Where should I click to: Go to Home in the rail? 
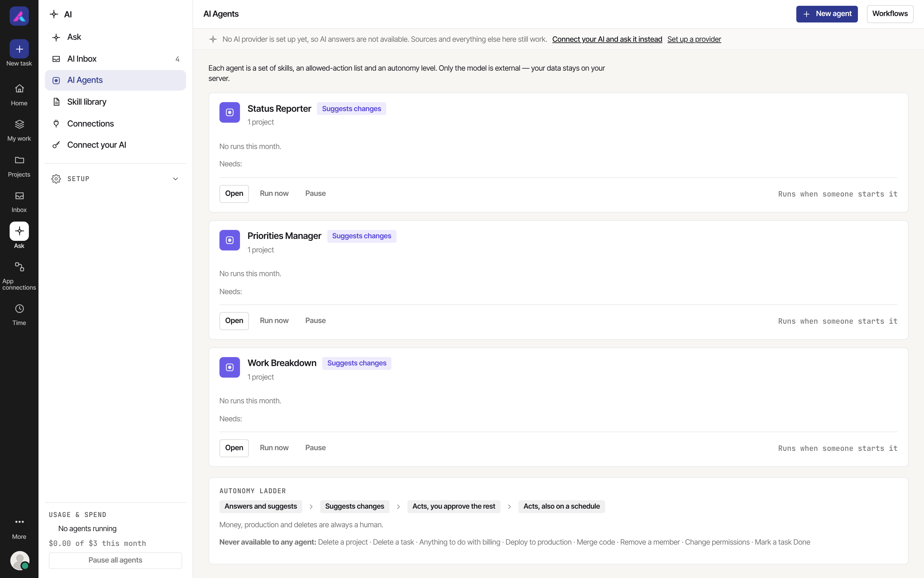click(x=19, y=95)
